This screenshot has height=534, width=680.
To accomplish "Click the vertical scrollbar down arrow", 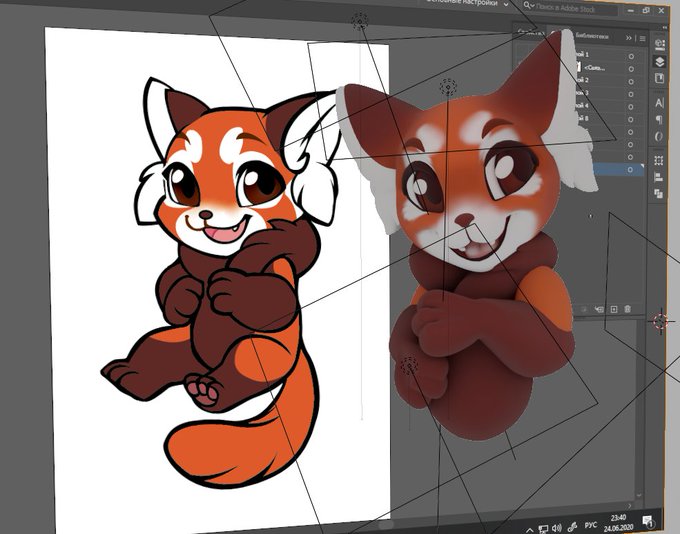I will [639, 495].
